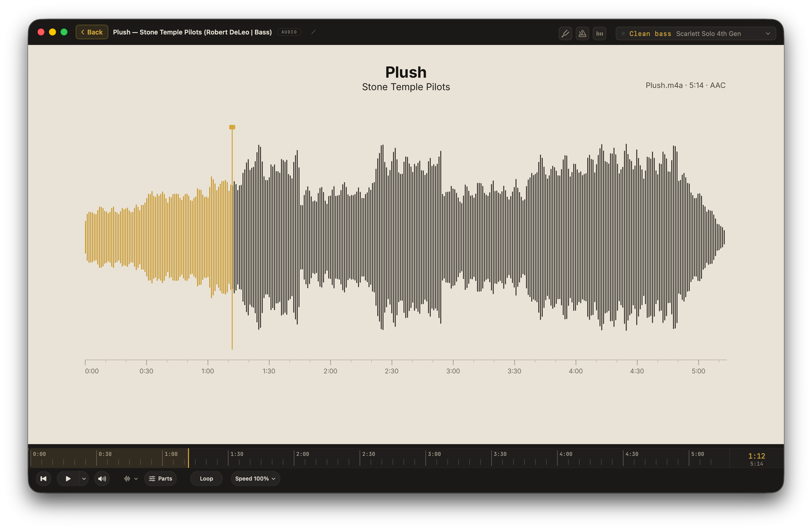
Task: Click the 0:30 label on the waveform axis
Action: (146, 371)
